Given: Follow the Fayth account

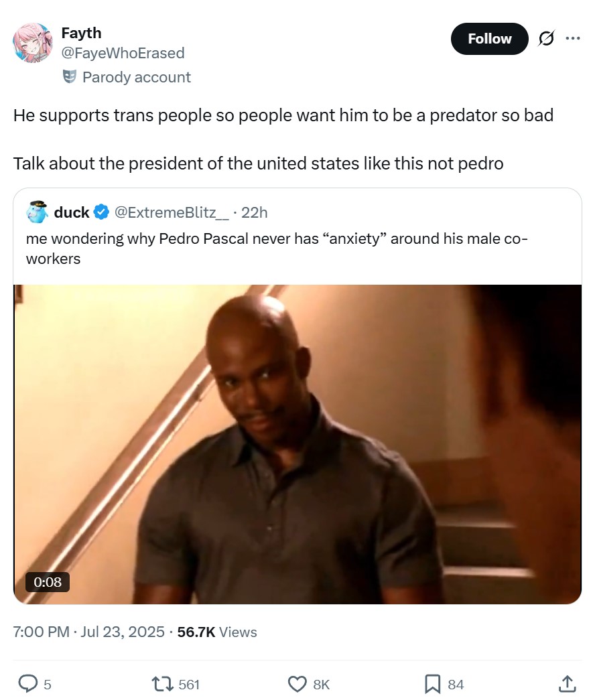Looking at the screenshot, I should [489, 39].
